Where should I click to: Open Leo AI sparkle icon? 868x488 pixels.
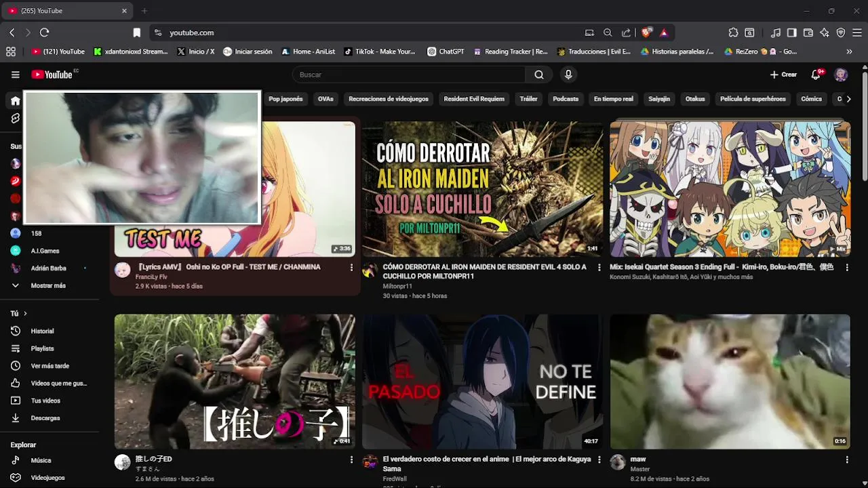coord(825,33)
